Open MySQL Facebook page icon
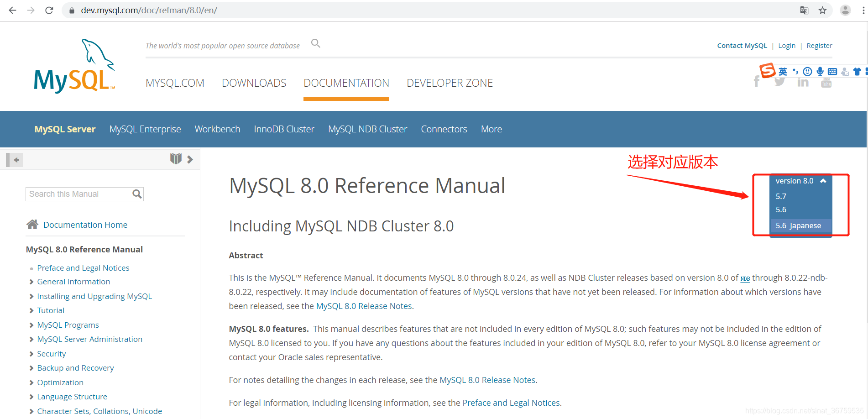Viewport: 868px width, 419px height. point(757,81)
